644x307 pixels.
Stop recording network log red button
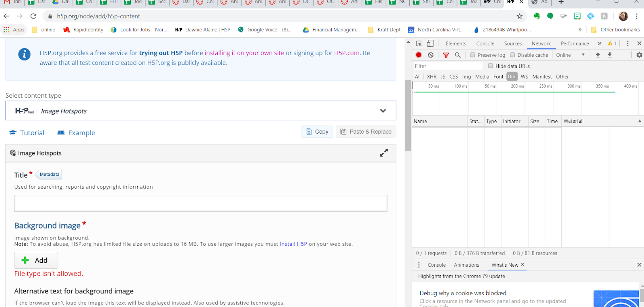click(x=419, y=55)
